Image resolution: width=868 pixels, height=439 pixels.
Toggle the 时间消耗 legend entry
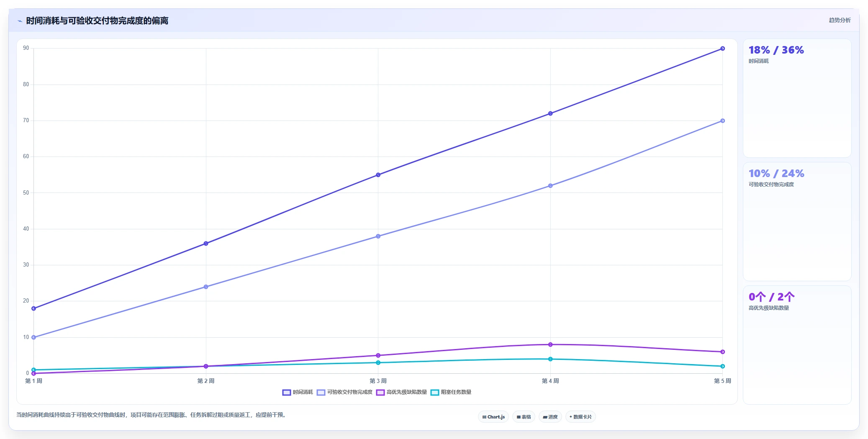tap(298, 392)
